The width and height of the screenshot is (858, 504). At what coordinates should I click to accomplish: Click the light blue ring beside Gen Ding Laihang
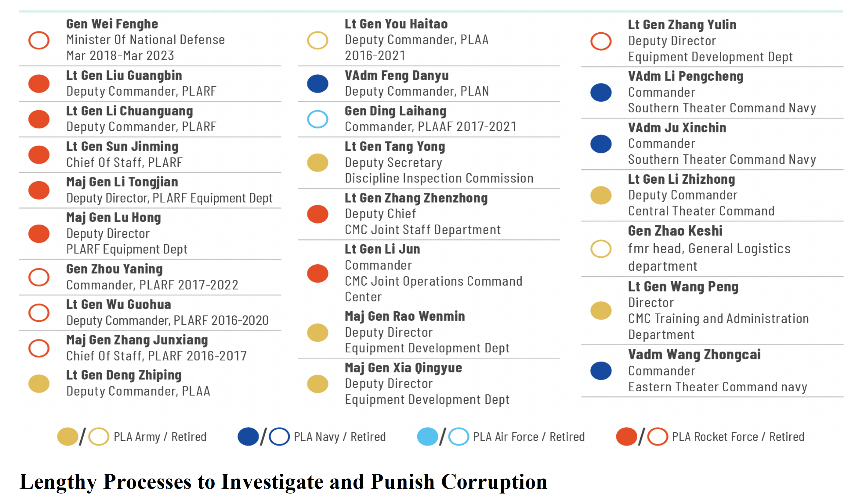coord(317,119)
